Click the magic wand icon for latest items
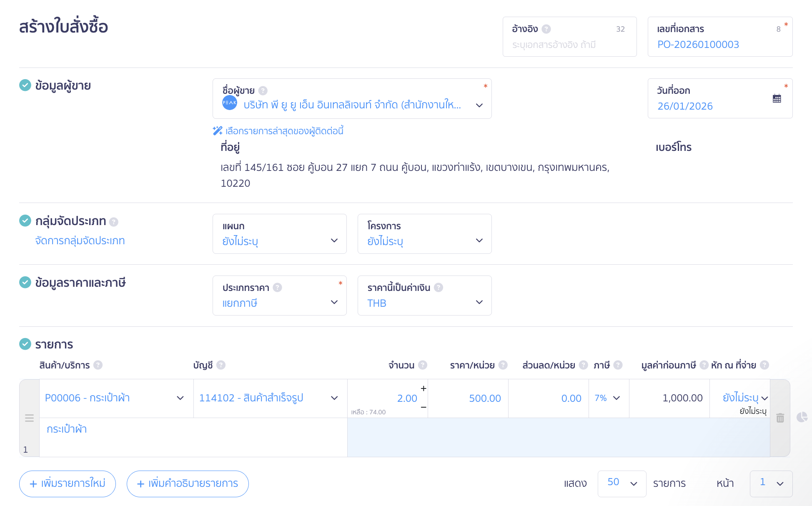 [x=217, y=131]
